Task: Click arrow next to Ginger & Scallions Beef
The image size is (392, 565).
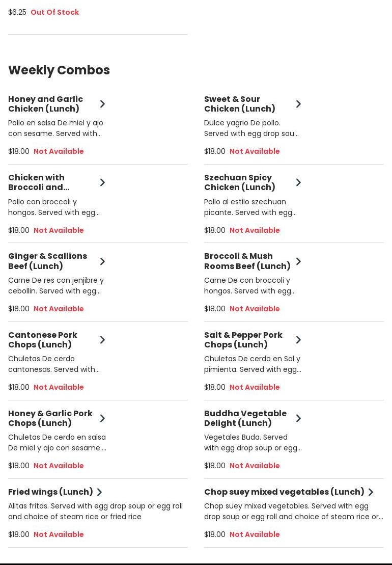Action: [102, 261]
